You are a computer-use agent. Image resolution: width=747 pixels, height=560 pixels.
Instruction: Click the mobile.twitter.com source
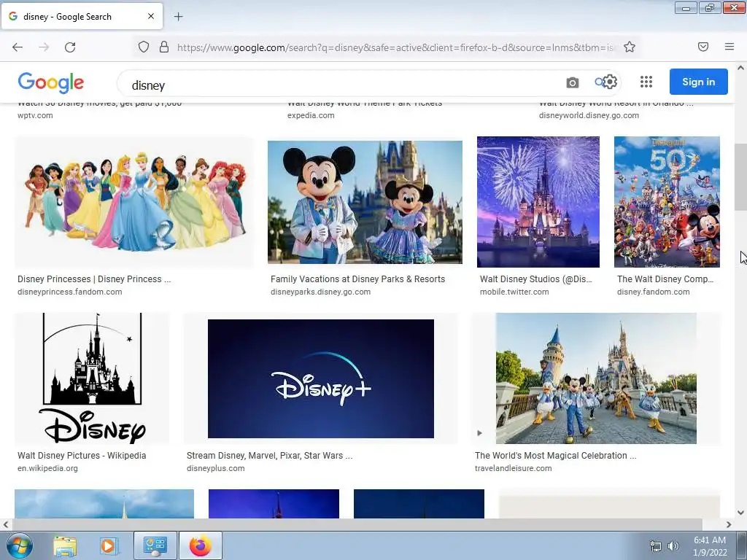(x=514, y=292)
